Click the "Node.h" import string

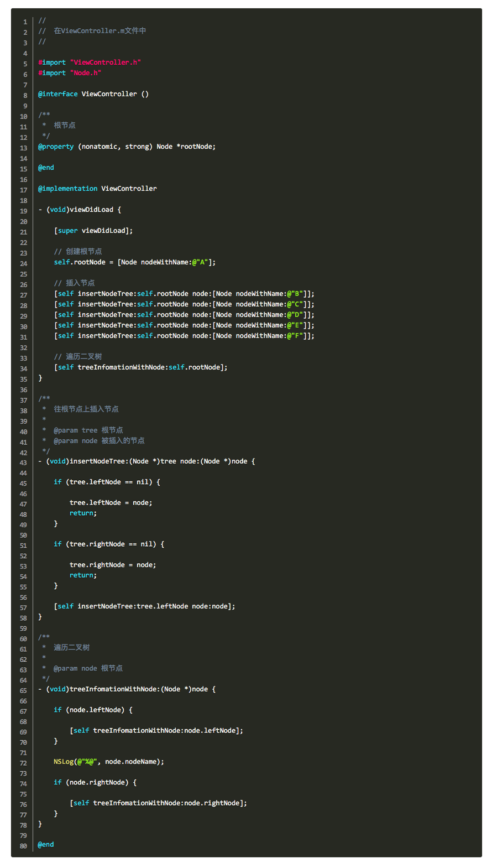85,73
